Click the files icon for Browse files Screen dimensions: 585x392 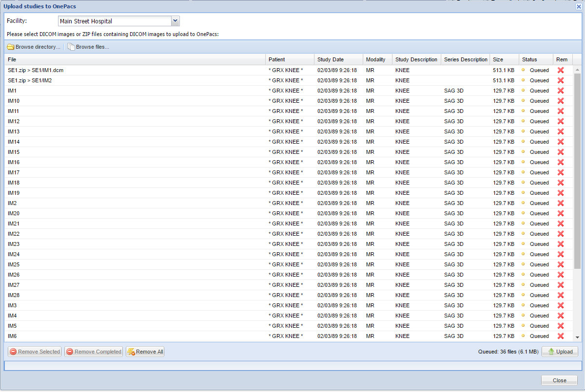click(x=71, y=47)
